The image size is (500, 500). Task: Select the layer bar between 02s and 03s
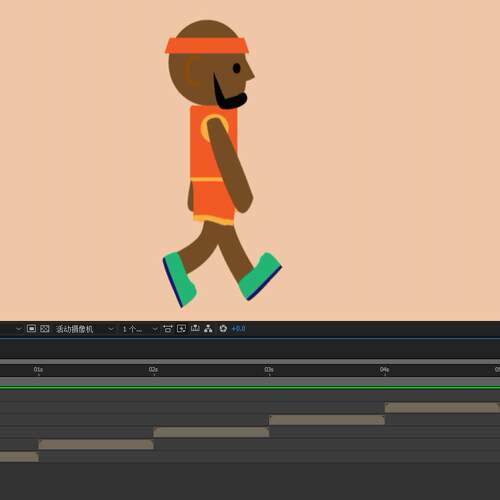coord(211,432)
